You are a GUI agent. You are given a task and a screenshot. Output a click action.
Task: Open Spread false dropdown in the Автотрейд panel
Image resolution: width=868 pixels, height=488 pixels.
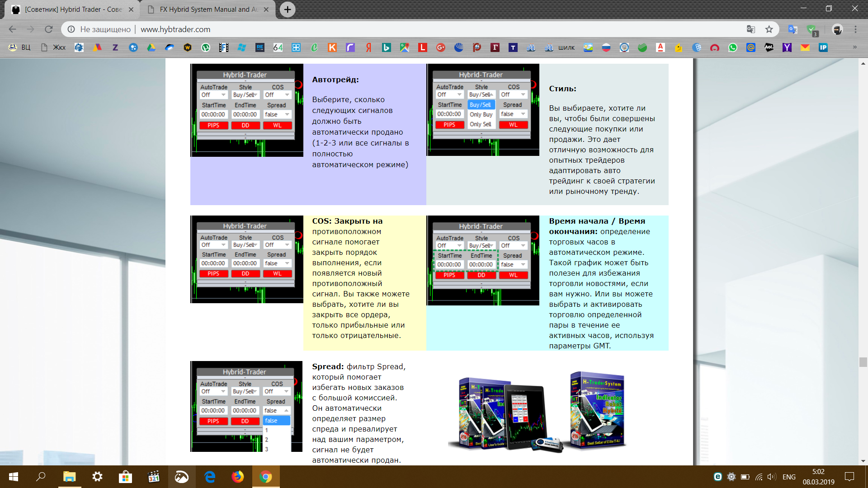pyautogui.click(x=278, y=115)
